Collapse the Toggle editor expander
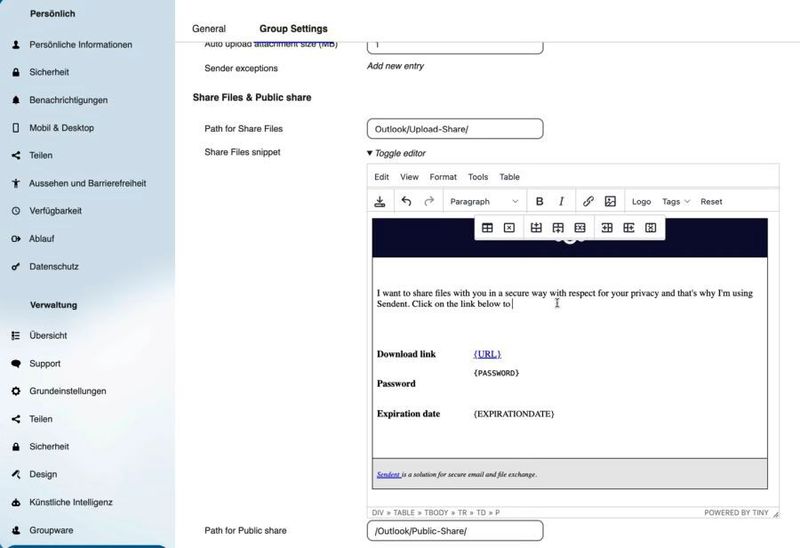This screenshot has height=548, width=800. (396, 153)
